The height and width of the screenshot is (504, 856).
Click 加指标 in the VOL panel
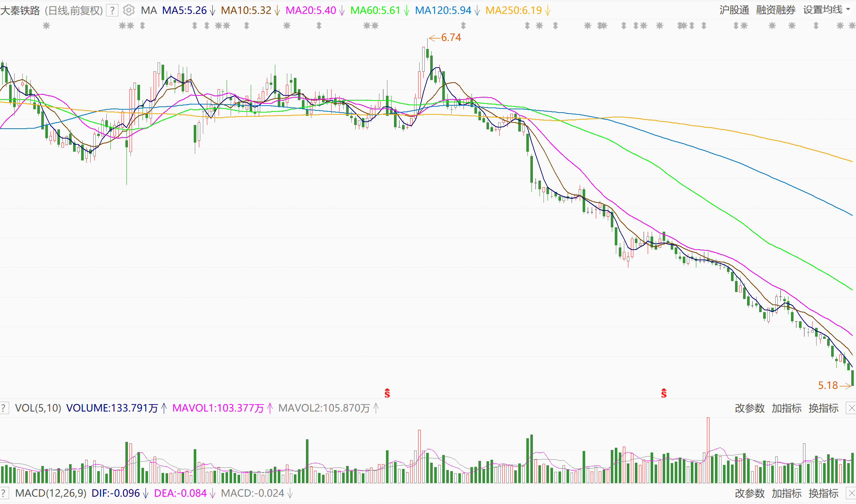point(786,408)
